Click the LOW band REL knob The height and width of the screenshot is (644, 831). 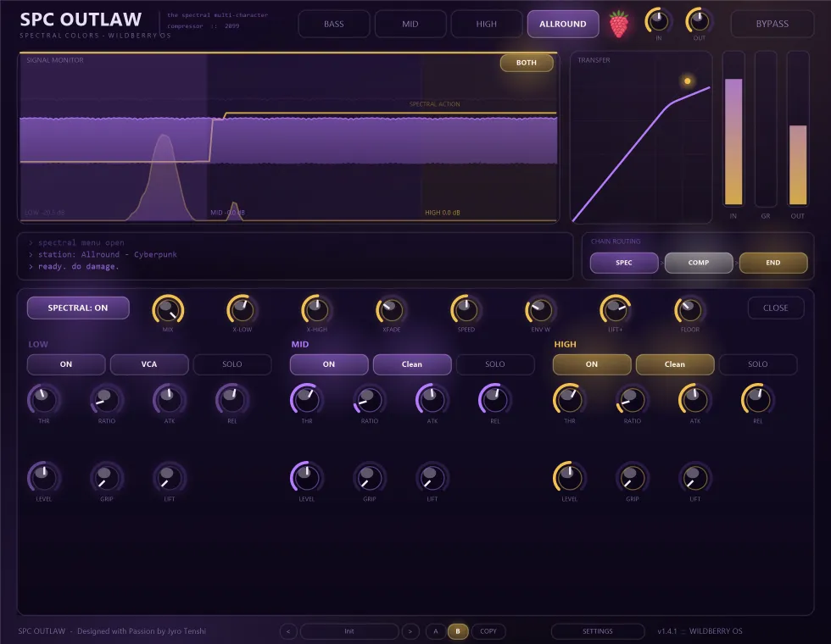tap(232, 399)
